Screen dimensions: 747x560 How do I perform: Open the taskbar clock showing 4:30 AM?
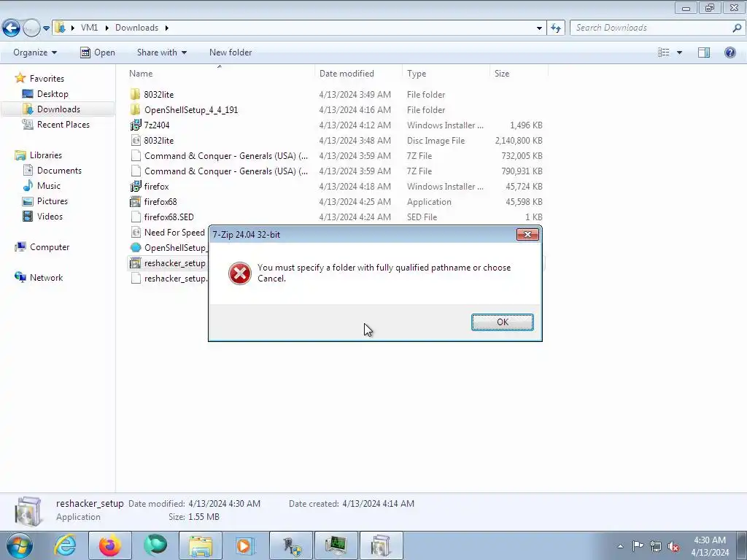709,546
